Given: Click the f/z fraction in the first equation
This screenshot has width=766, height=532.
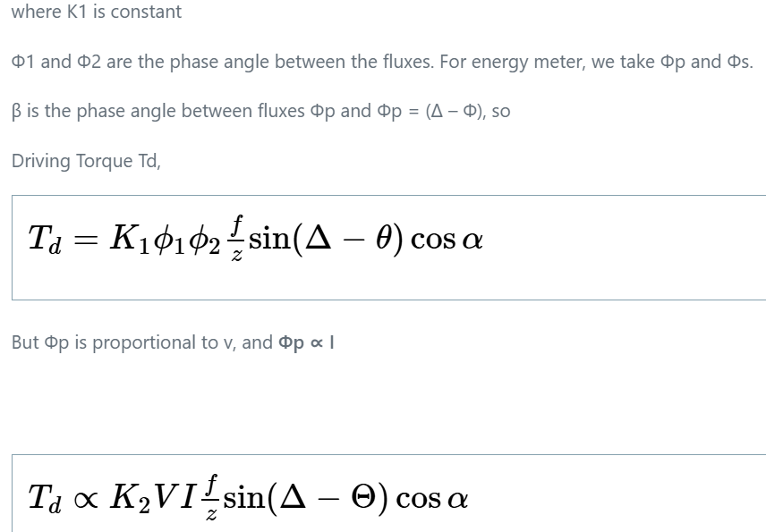Looking at the screenshot, I should click(236, 239).
